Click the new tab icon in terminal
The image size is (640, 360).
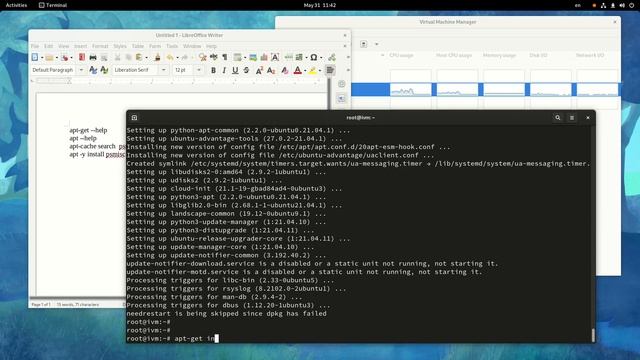pyautogui.click(x=134, y=118)
